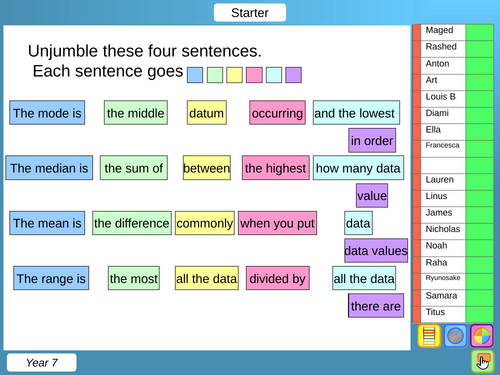This screenshot has height=375, width=500.
Task: Toggle green status box beside Titus
Action: coord(479,314)
